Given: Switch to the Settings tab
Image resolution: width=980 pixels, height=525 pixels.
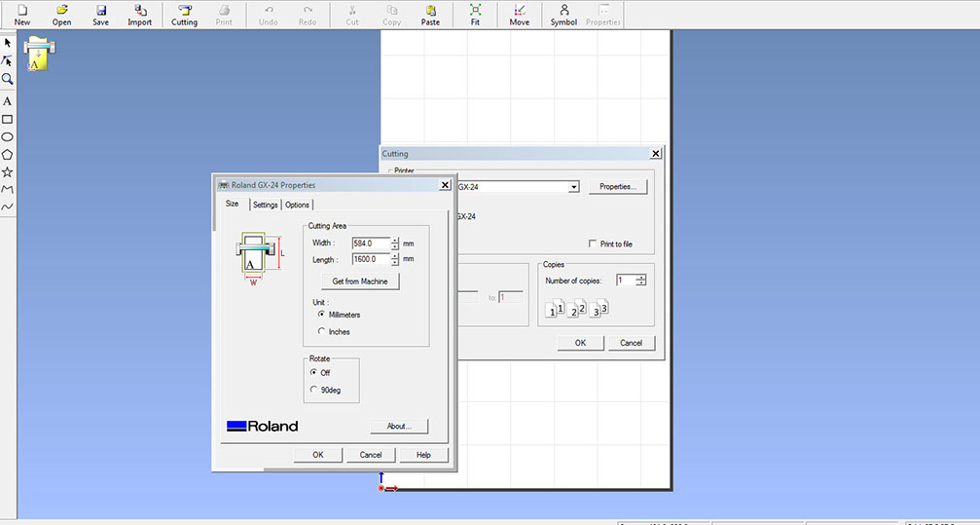Looking at the screenshot, I should click(266, 205).
